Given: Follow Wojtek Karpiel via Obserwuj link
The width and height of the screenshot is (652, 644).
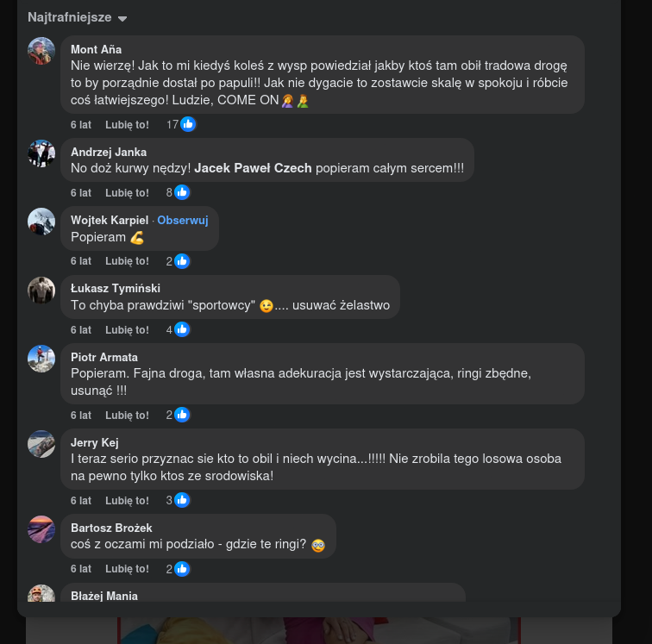Looking at the screenshot, I should coord(182,220).
